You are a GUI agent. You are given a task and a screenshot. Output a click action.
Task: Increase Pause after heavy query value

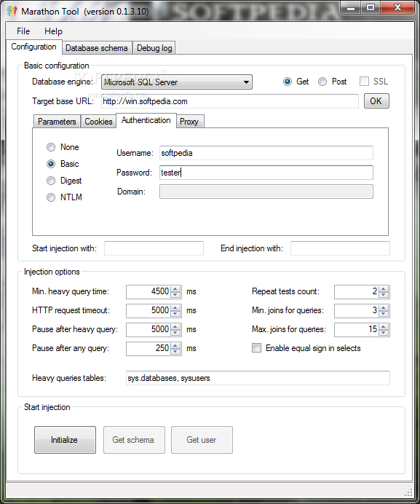[x=175, y=326]
